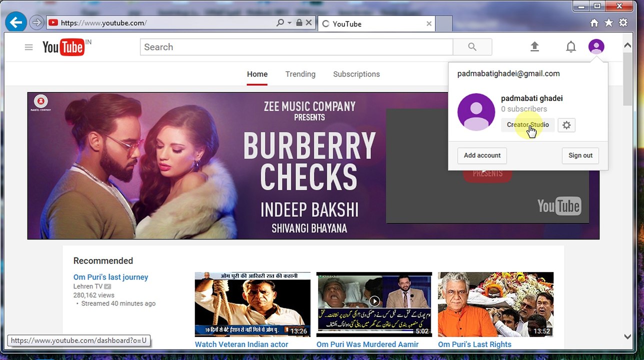Screen dimensions: 644x360
Task: Maximize the browser window
Action: point(597,6)
